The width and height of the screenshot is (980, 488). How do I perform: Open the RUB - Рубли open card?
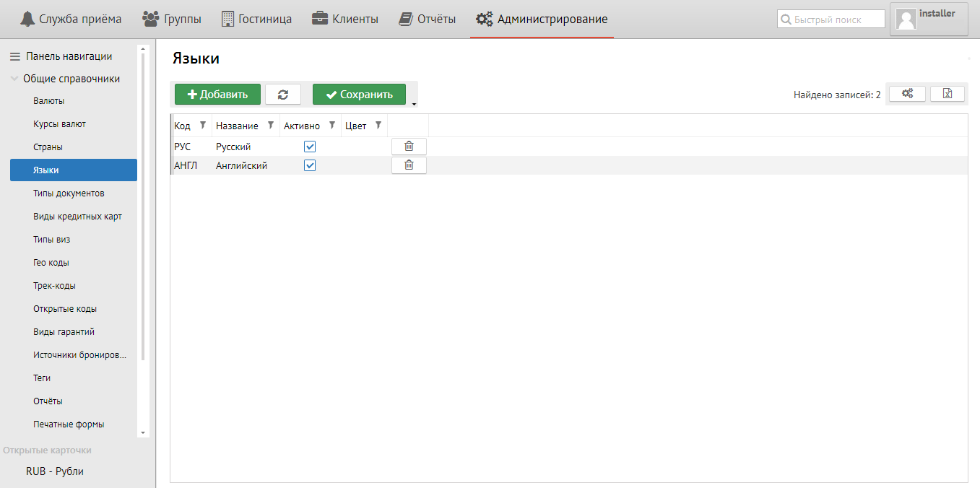[55, 471]
